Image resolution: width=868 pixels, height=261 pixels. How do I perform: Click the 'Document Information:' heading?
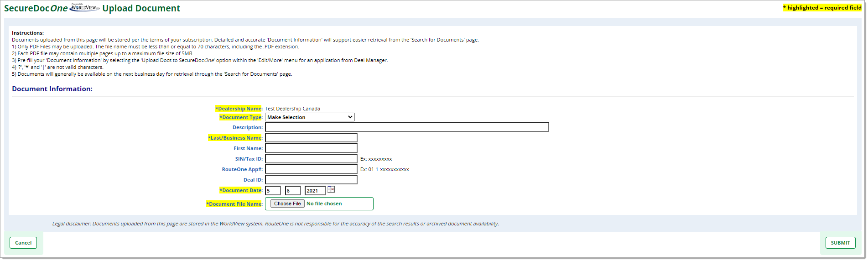point(52,89)
